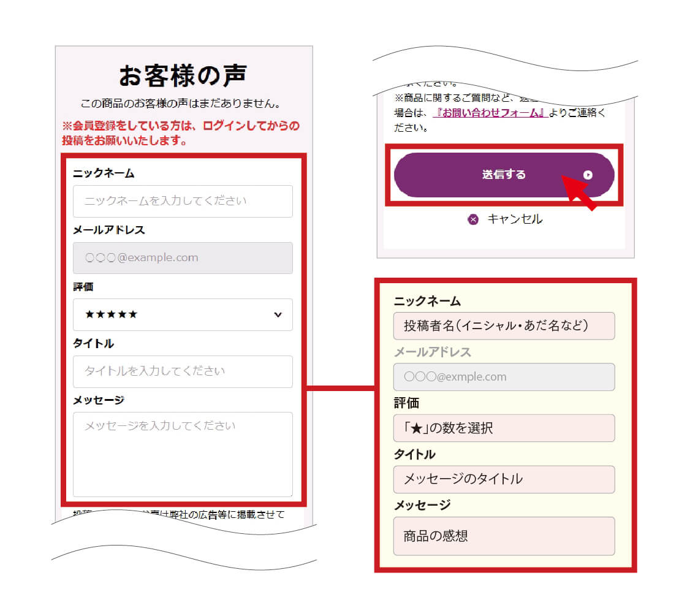Focus the メッセージを入力してください textarea
Viewport: 690px width, 616px height.
(x=182, y=454)
